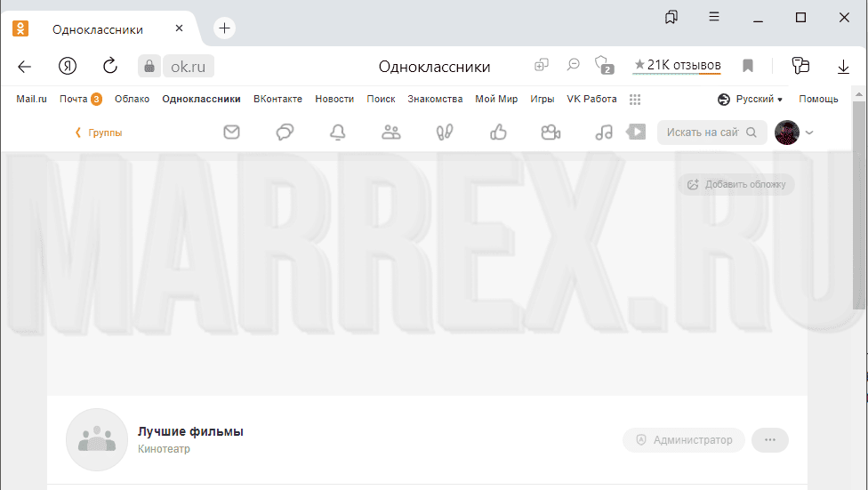This screenshot has width=868, height=490.
Task: Click the video play icon beside music
Action: [636, 132]
